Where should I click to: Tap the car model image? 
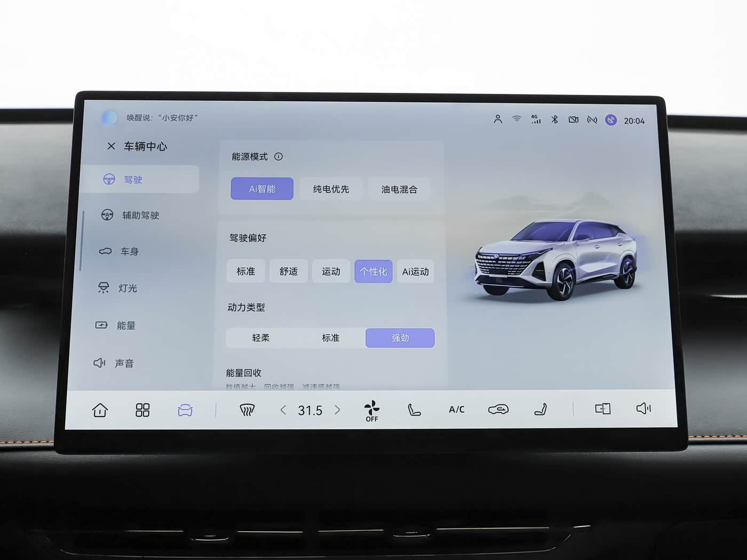[557, 259]
